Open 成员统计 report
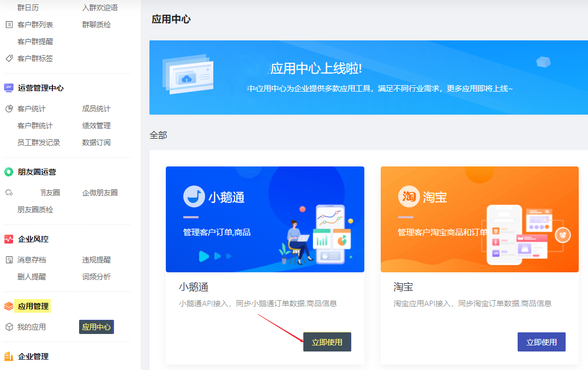The width and height of the screenshot is (588, 370). 97,109
